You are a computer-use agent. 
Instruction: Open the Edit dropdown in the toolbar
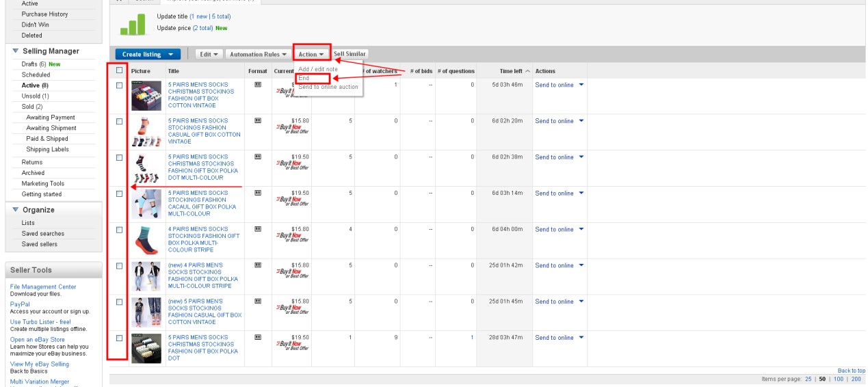(209, 54)
